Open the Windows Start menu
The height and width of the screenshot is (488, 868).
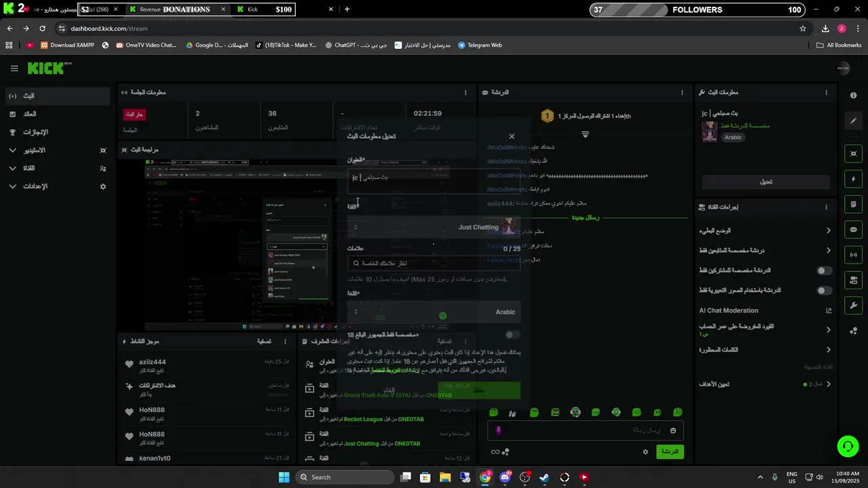coord(284,477)
